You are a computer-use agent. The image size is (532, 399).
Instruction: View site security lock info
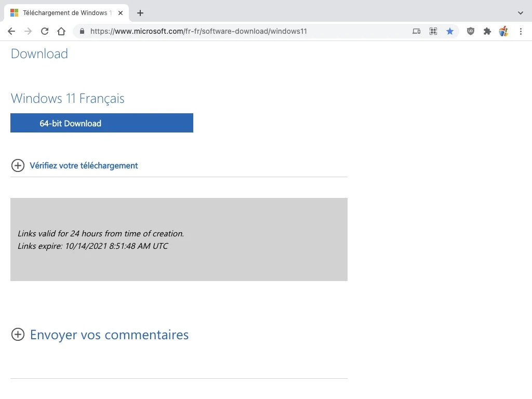click(82, 31)
